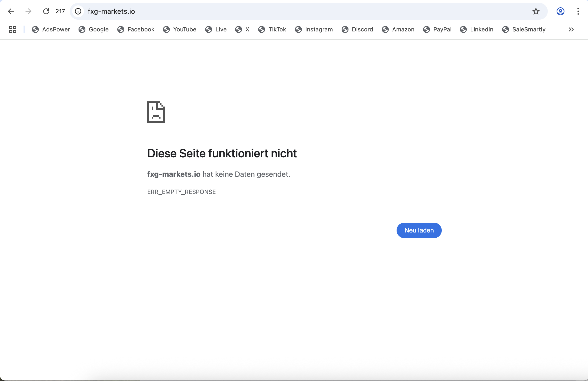Open the user profile icon
Viewport: 588px width, 381px height.
(560, 11)
